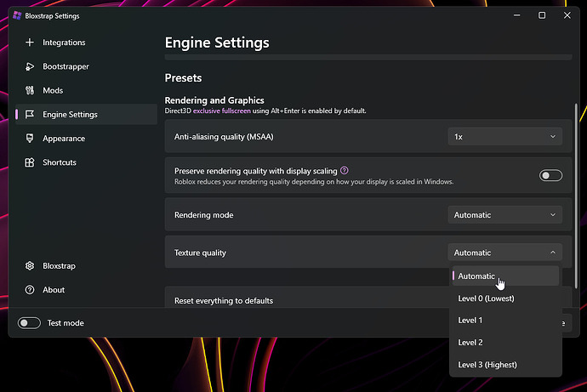Viewport: 587px width, 392px height.
Task: Choose Level 2 texture quality
Action: click(505, 342)
